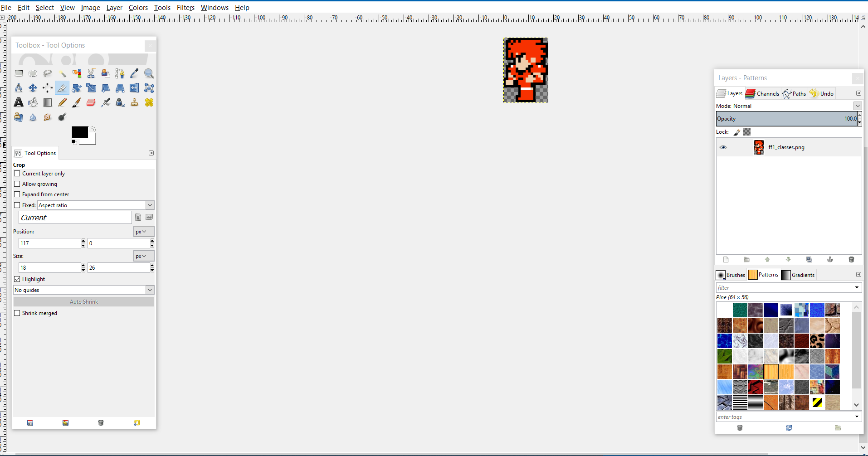Toggle Lock pixels paintbrush icon

pyautogui.click(x=737, y=132)
